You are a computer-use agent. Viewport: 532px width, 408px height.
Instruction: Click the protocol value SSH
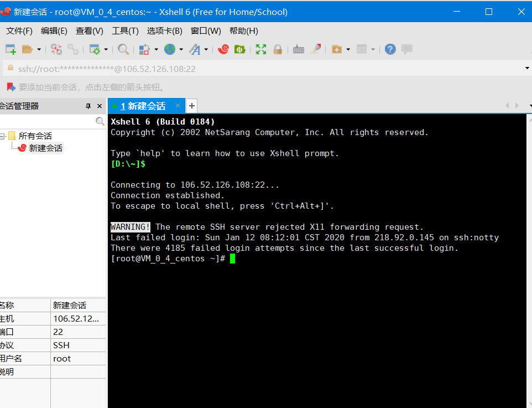(61, 345)
